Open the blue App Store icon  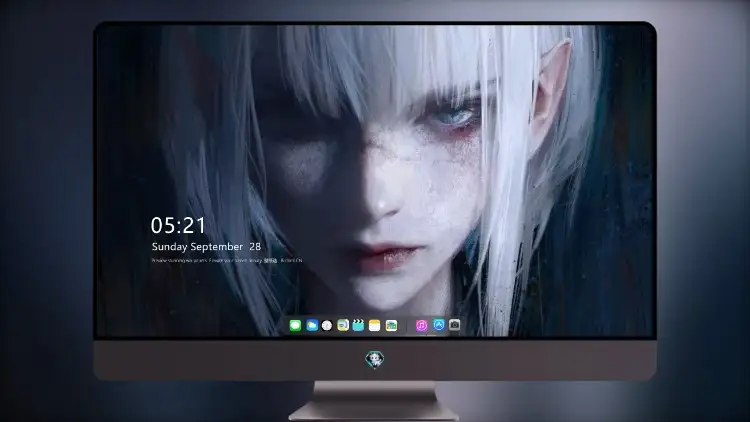click(x=439, y=325)
